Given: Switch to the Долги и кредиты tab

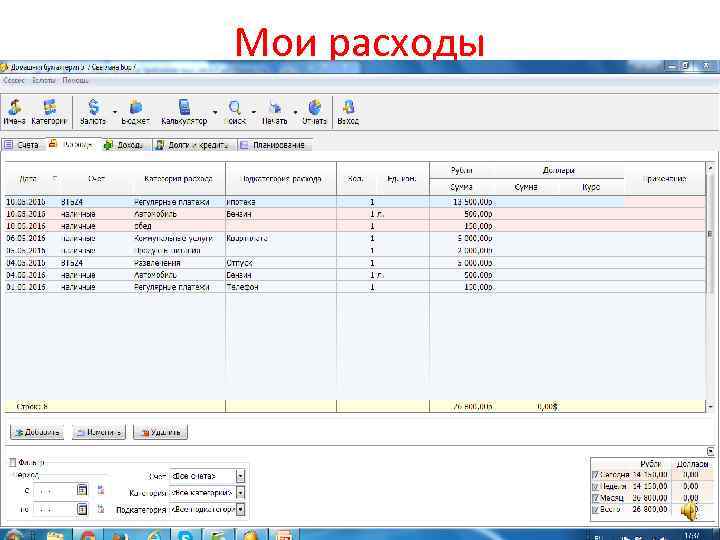Looking at the screenshot, I should [193, 145].
